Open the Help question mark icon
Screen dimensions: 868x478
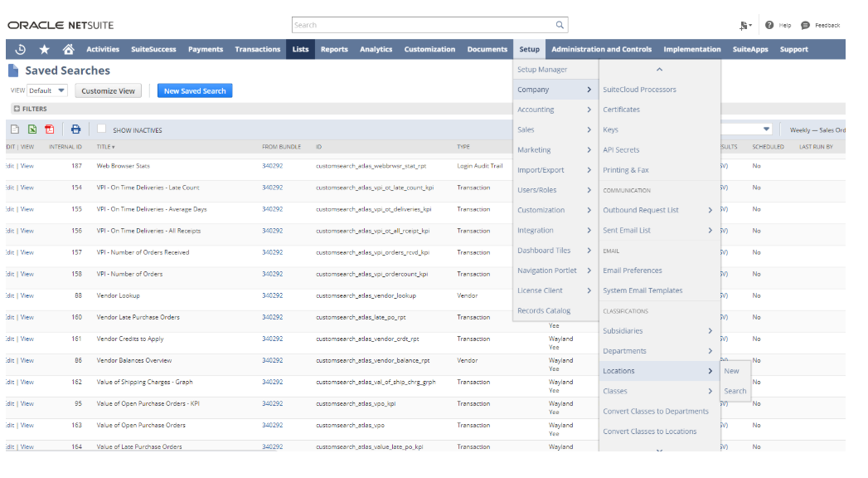coord(769,25)
